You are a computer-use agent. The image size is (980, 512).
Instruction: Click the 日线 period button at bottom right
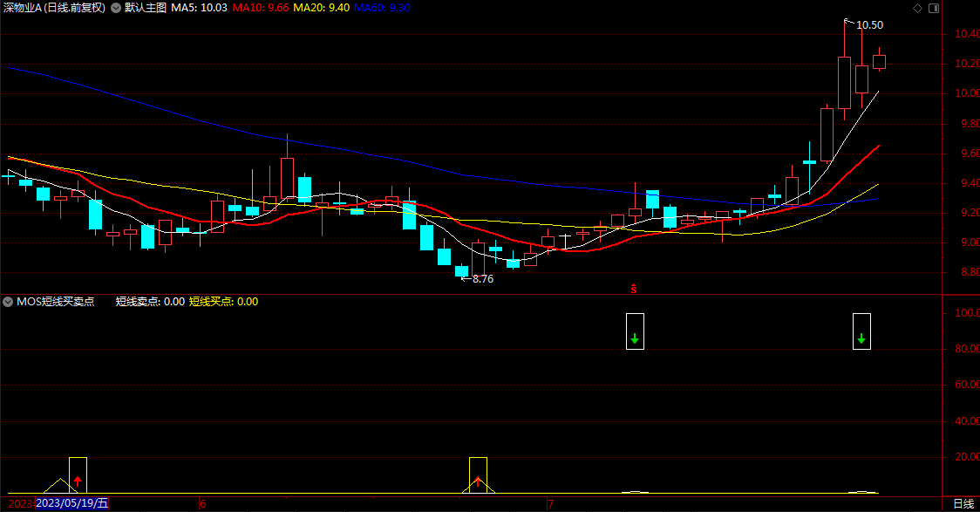963,504
